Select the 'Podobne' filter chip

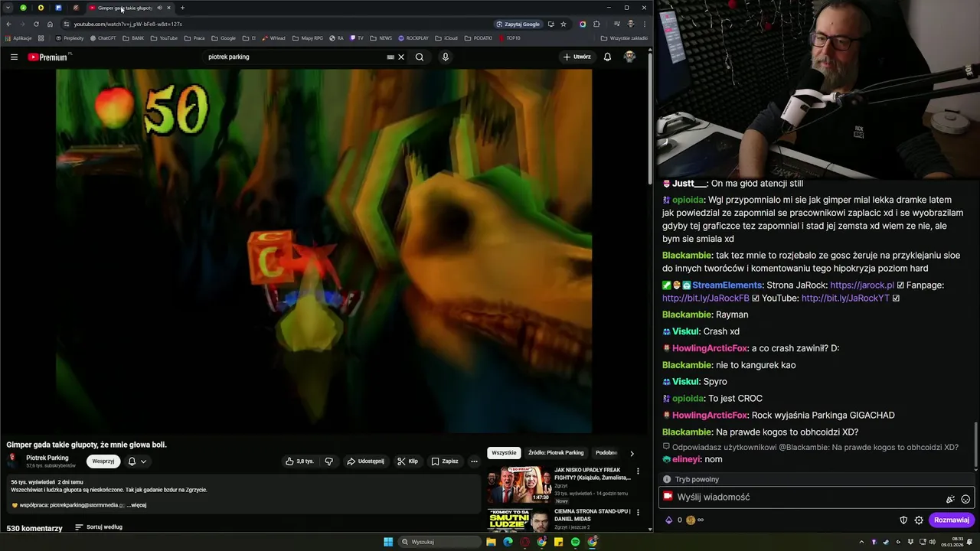pos(606,453)
